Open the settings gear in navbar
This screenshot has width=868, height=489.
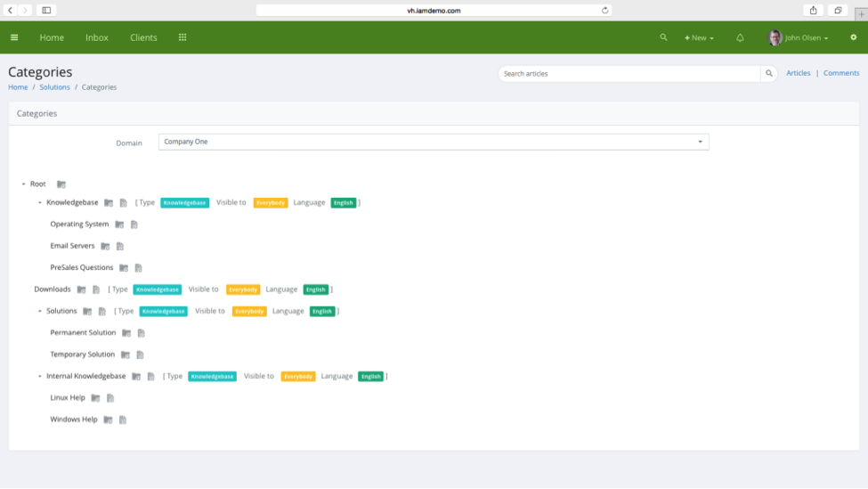click(x=853, y=37)
